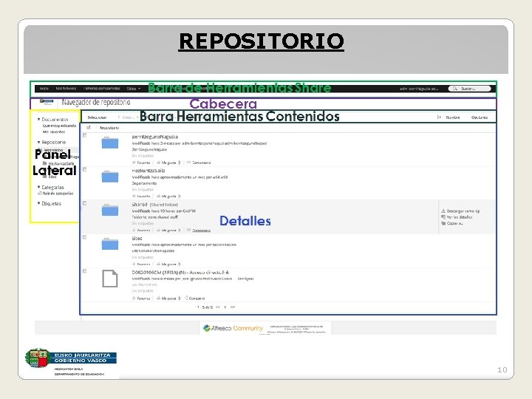Viewport: 532px width, 399px height.
Task: Collapse the Documentos section in sidebar
Action: pos(38,120)
